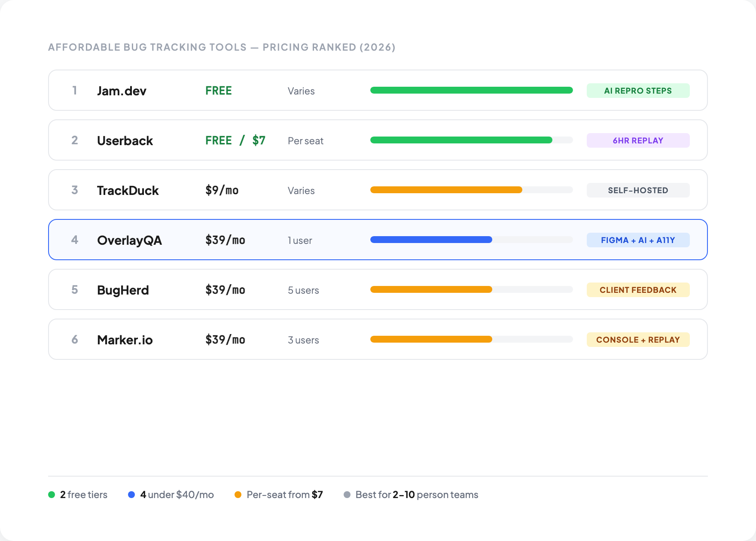The width and height of the screenshot is (756, 541).
Task: Click Jam.dev's FREE price
Action: click(x=219, y=91)
